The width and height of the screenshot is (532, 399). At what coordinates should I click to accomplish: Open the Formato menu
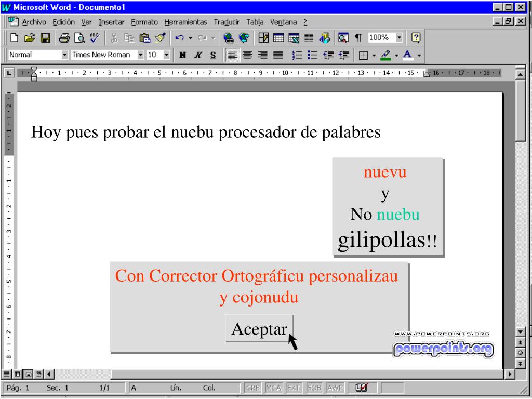144,22
